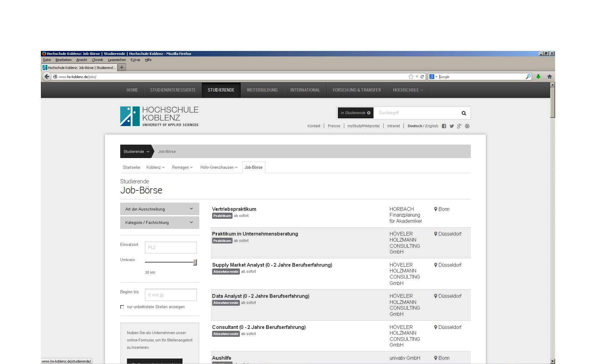The width and height of the screenshot is (607, 364).
Task: Open the university's Twitter icon
Action: pos(452,126)
